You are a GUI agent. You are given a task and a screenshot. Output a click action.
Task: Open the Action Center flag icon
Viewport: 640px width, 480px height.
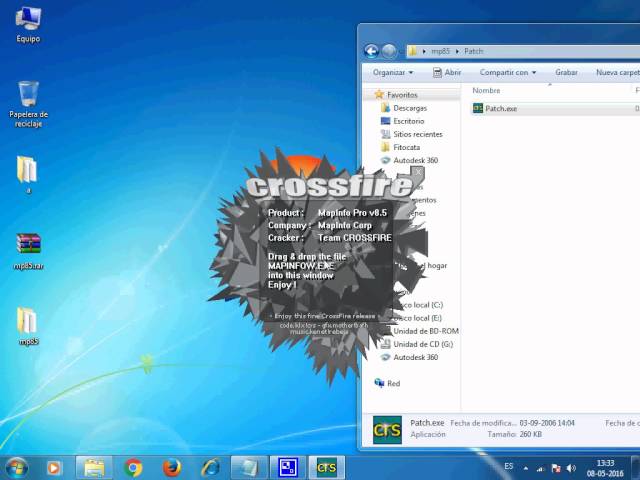(x=556, y=468)
